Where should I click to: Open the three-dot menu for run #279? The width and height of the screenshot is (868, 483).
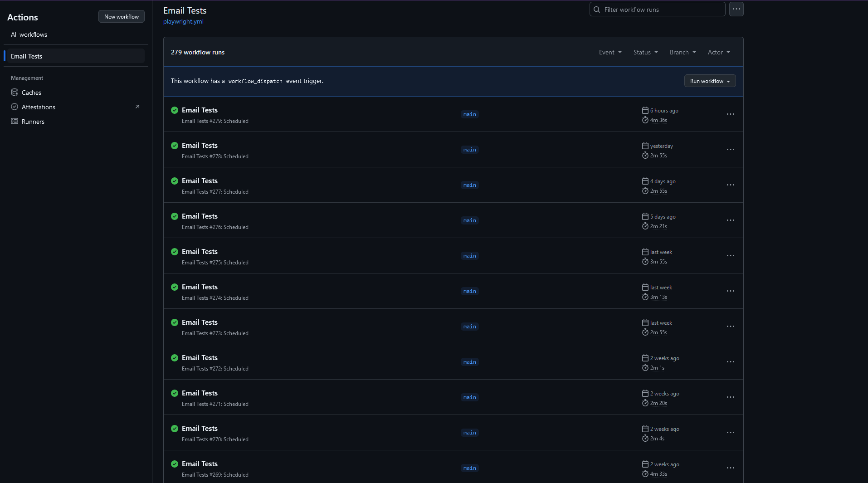click(730, 114)
